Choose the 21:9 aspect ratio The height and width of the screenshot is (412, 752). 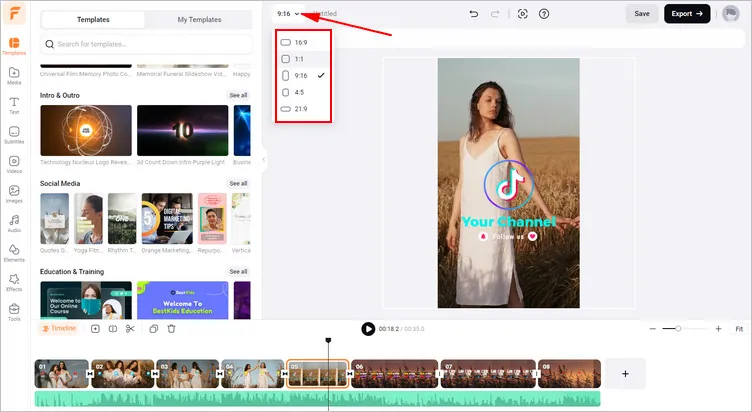(x=303, y=109)
